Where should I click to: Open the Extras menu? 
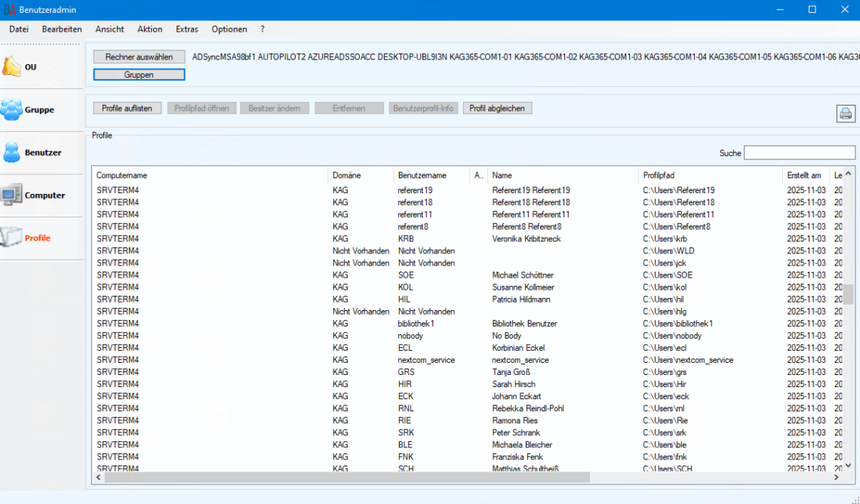tap(186, 29)
